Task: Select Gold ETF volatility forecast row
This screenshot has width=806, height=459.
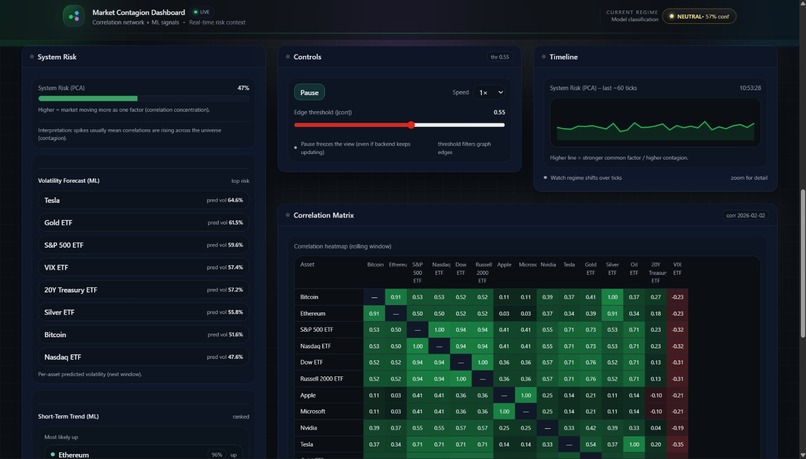Action: click(143, 223)
